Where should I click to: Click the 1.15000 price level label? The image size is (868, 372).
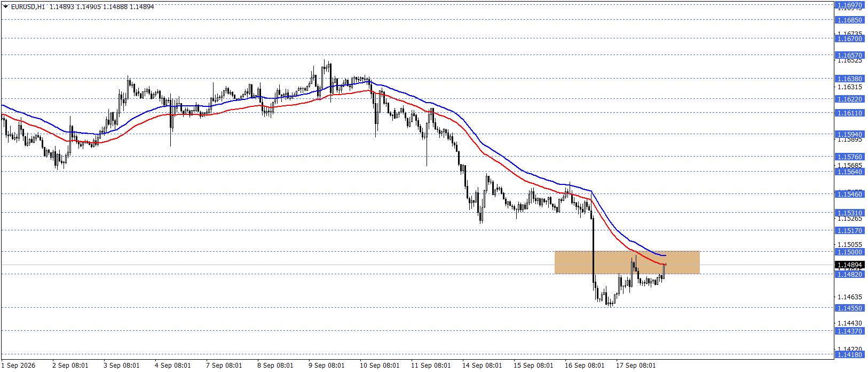click(x=849, y=252)
